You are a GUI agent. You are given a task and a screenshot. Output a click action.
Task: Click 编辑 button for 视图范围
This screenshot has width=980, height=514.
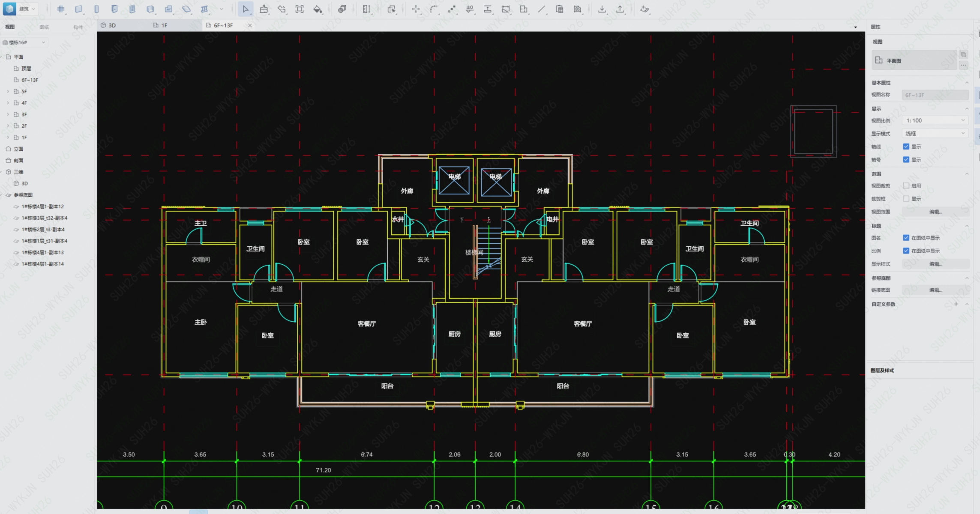[935, 212]
